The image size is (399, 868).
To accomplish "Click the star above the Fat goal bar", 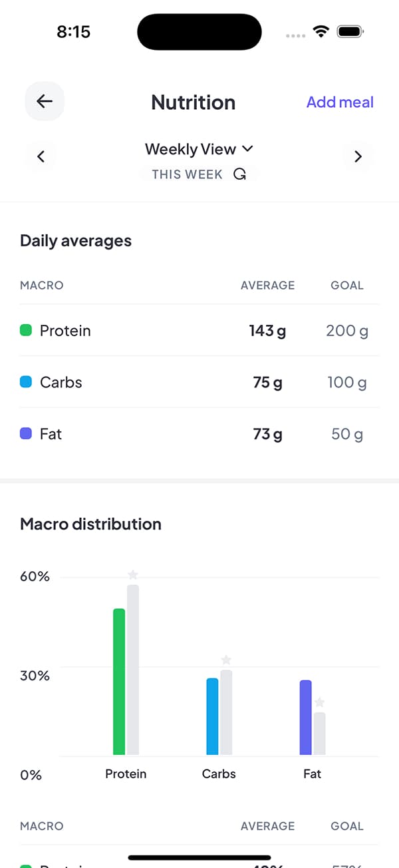I will [x=319, y=702].
